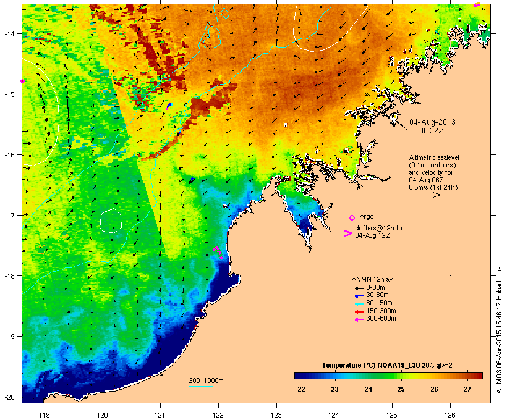Click the colorbar value 25
This screenshot has width=507, height=420.
pos(401,389)
